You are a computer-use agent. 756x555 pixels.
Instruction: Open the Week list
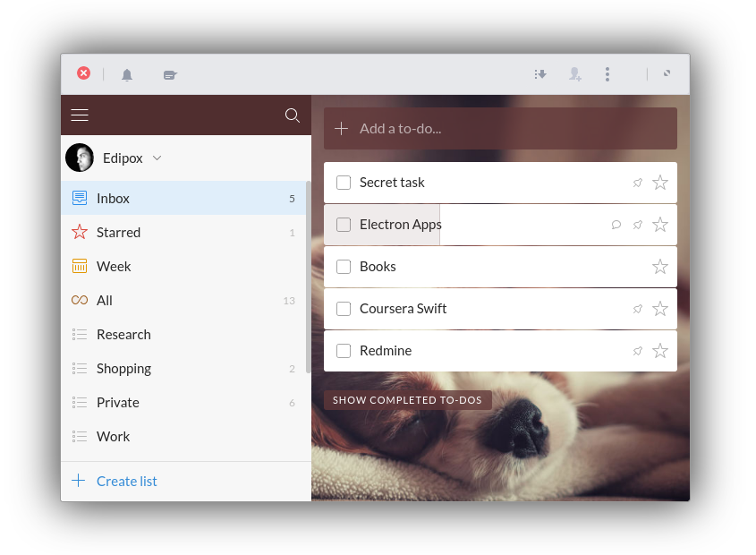point(183,266)
